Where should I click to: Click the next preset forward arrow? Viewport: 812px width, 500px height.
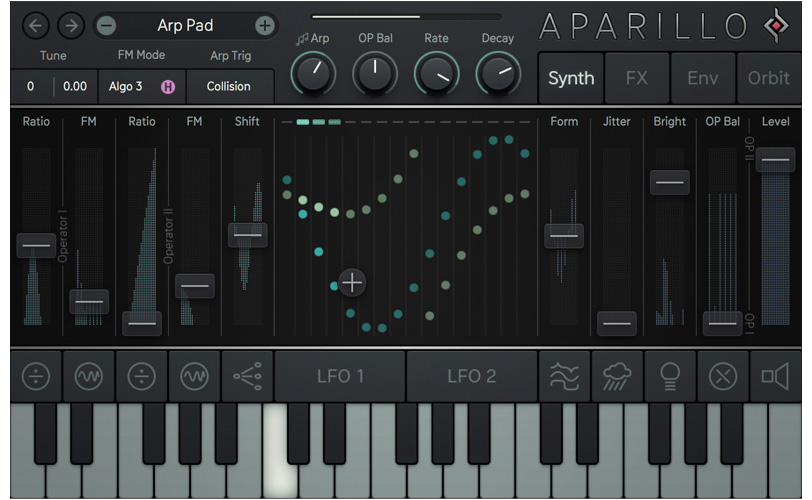click(x=71, y=25)
